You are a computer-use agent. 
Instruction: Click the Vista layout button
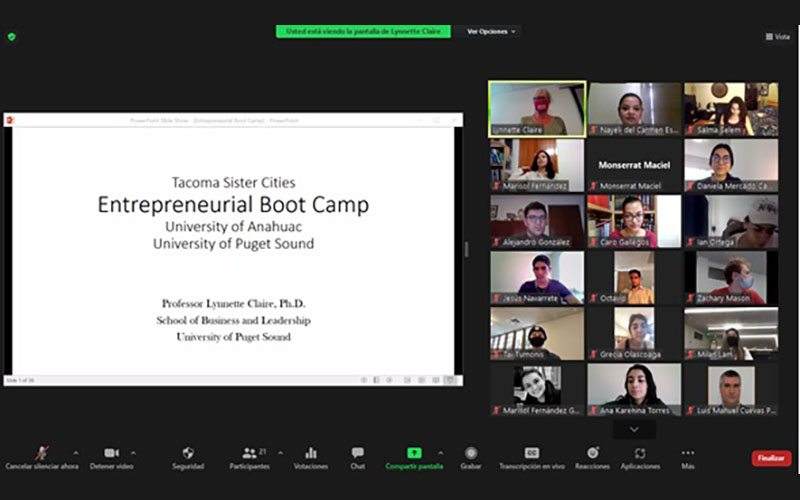pyautogui.click(x=778, y=37)
